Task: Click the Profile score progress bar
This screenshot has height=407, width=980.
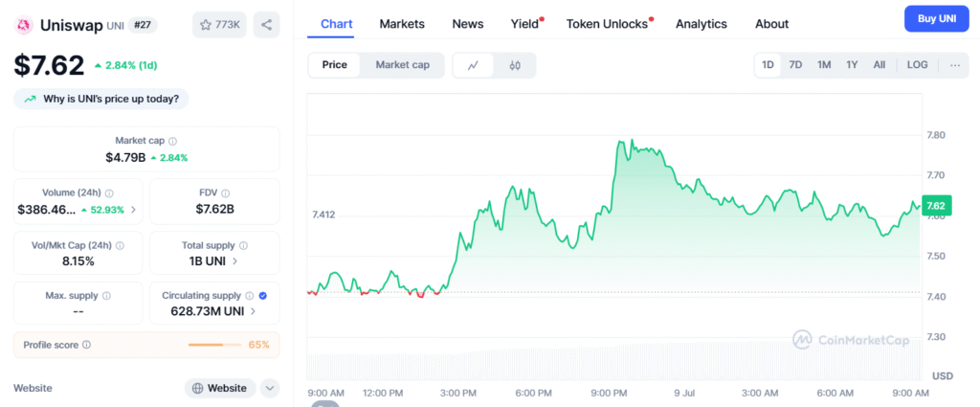Action: [214, 345]
